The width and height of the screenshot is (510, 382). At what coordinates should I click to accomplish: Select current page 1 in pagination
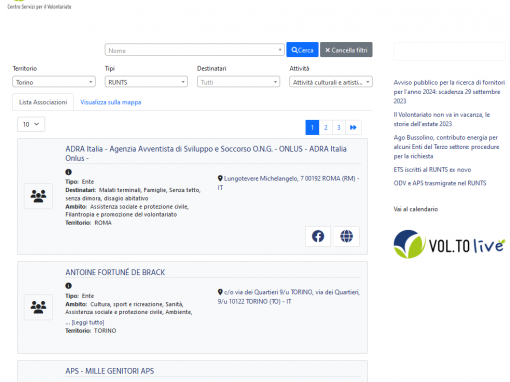(312, 127)
